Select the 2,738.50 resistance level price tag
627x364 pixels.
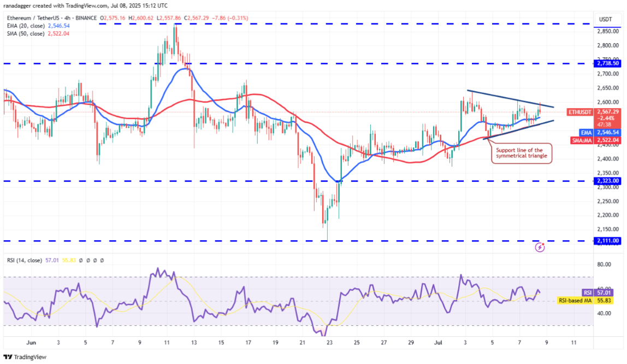click(607, 63)
